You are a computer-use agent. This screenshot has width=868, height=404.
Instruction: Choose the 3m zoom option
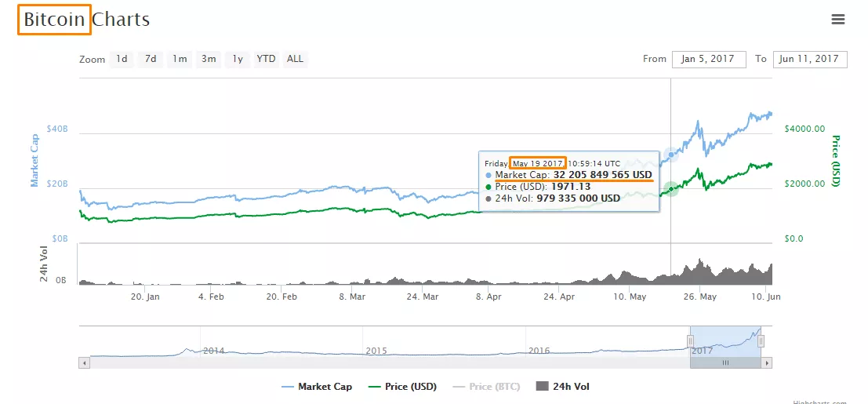(209, 59)
